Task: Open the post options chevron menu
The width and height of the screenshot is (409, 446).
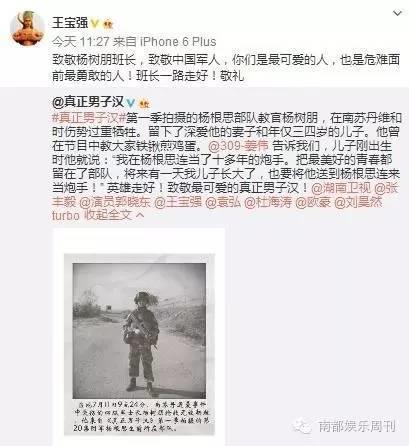Action: (397, 13)
